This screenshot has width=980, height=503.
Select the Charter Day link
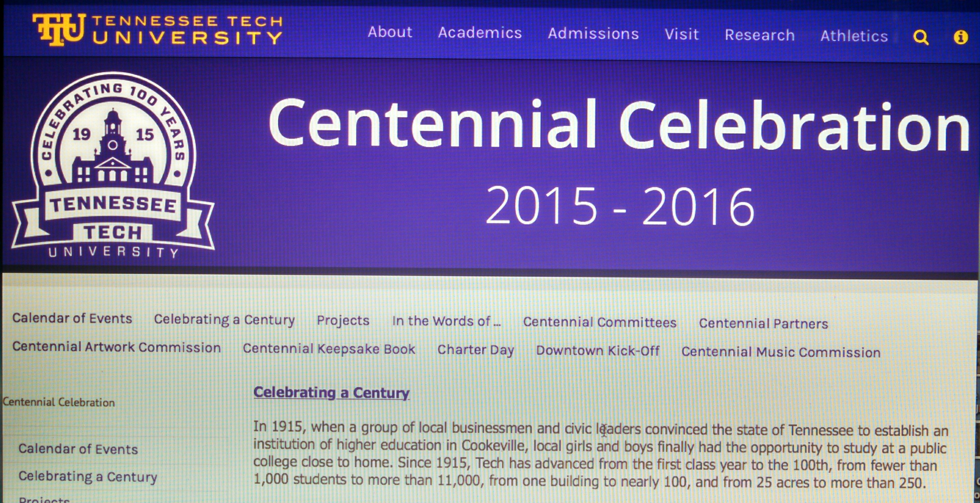pos(476,350)
